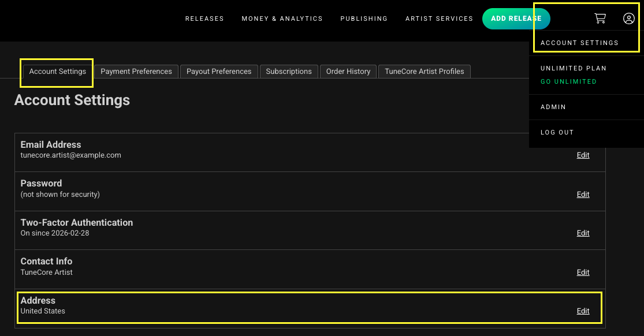Screen dimensions: 644x336
Task: Switch to the Order History tab
Action: pos(348,72)
